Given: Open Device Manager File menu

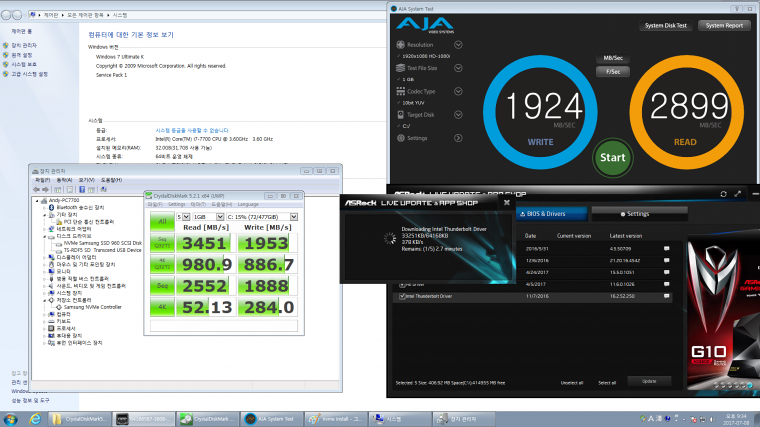Looking at the screenshot, I should point(43,180).
